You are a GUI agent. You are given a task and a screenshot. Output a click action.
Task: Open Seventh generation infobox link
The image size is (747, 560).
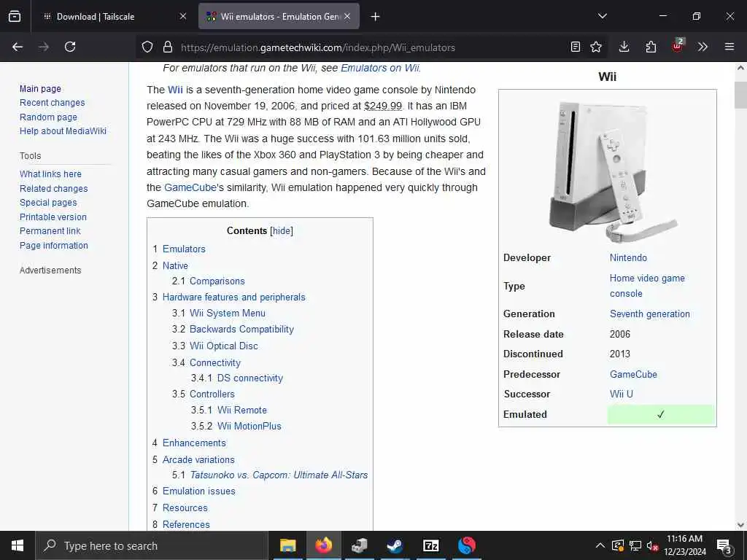coord(650,314)
